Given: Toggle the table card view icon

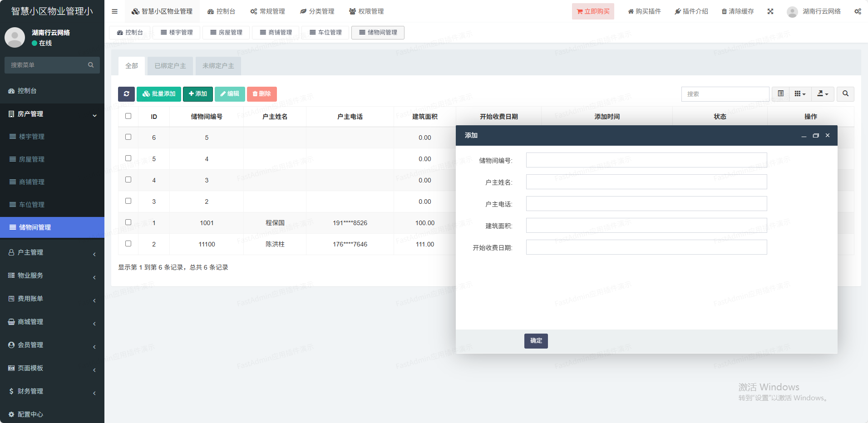Looking at the screenshot, I should click(781, 94).
